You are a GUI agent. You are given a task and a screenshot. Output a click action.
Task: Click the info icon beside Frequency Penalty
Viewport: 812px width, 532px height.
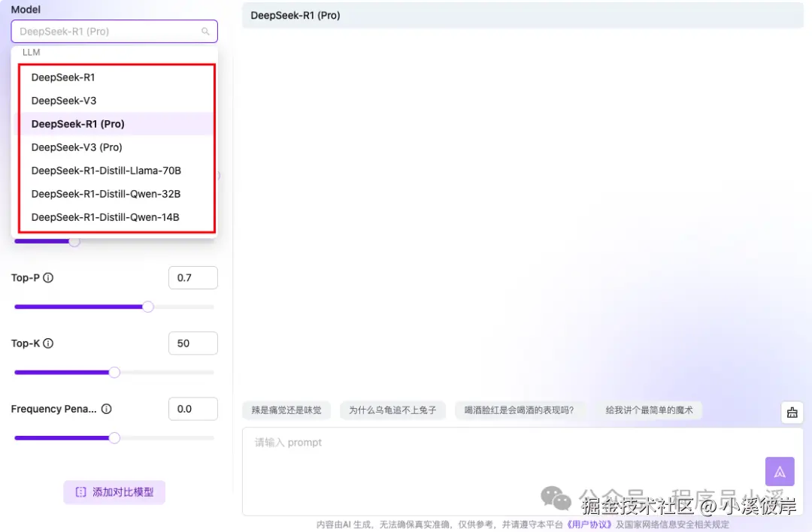[105, 409]
